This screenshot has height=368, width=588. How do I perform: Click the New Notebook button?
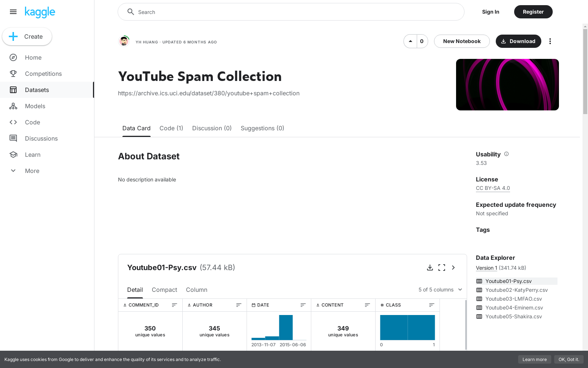point(462,41)
